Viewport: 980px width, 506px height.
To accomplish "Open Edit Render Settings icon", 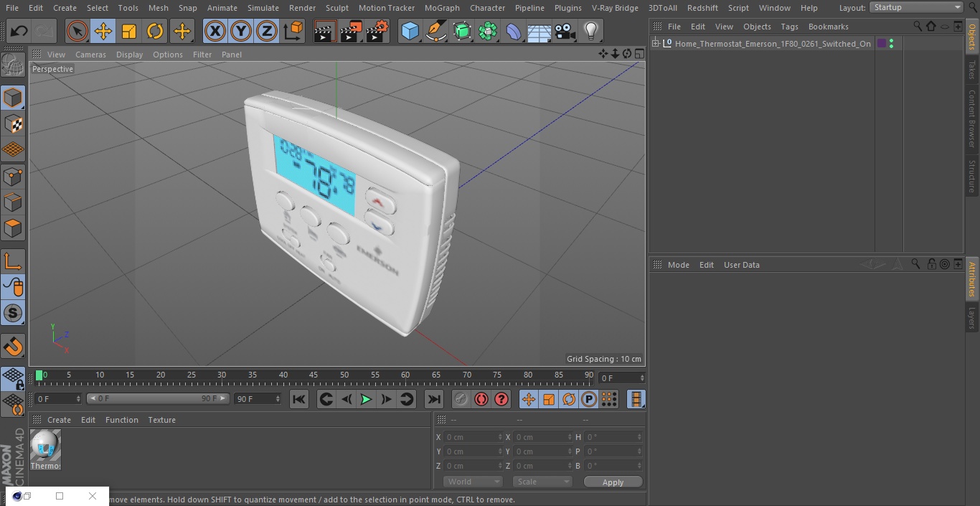I will (x=377, y=32).
